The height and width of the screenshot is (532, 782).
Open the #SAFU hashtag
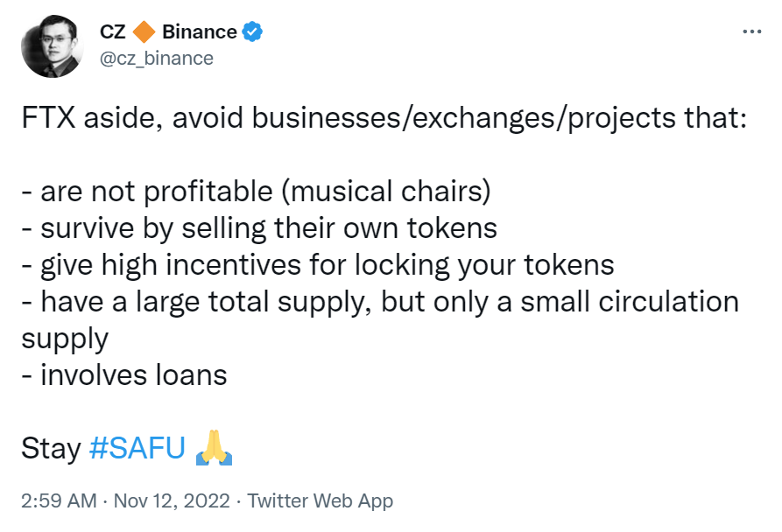tap(137, 447)
